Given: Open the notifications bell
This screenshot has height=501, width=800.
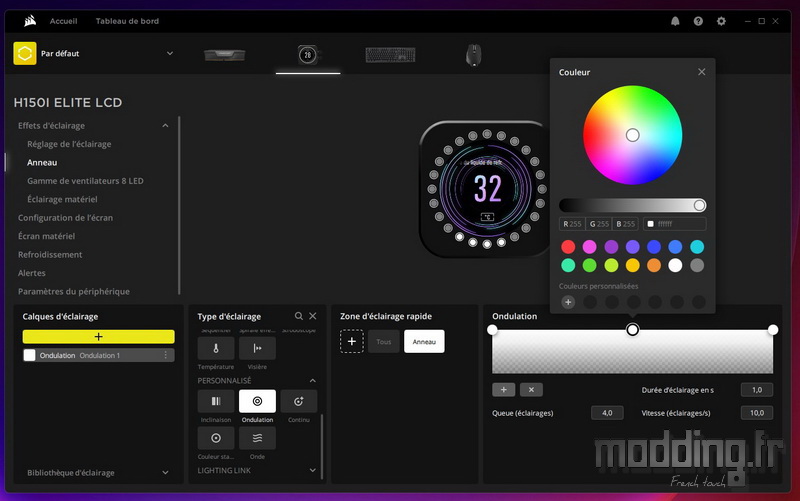Looking at the screenshot, I should point(675,21).
